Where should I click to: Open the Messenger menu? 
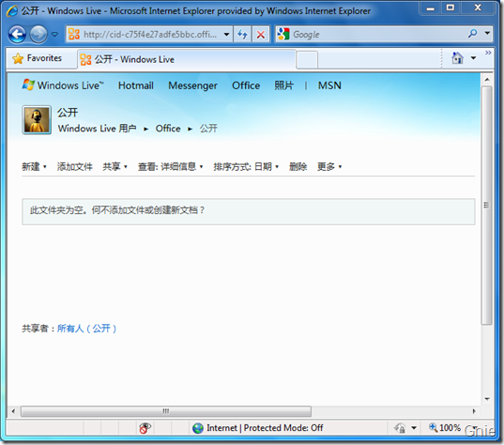pos(192,85)
